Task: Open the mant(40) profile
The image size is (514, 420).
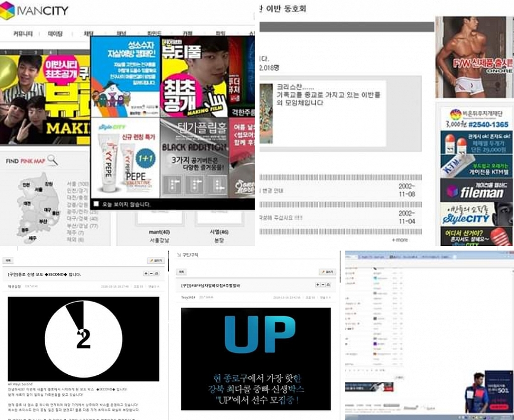Action: [159, 232]
